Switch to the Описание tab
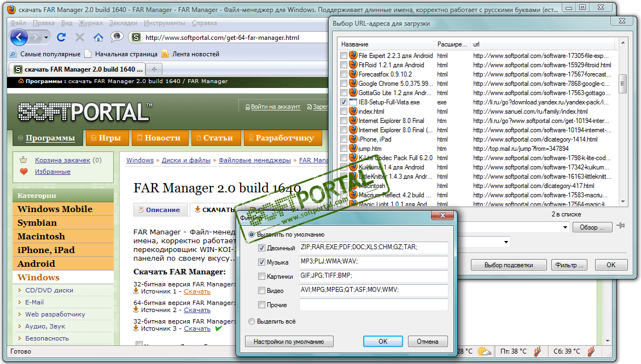The height and width of the screenshot is (364, 641). coord(160,209)
